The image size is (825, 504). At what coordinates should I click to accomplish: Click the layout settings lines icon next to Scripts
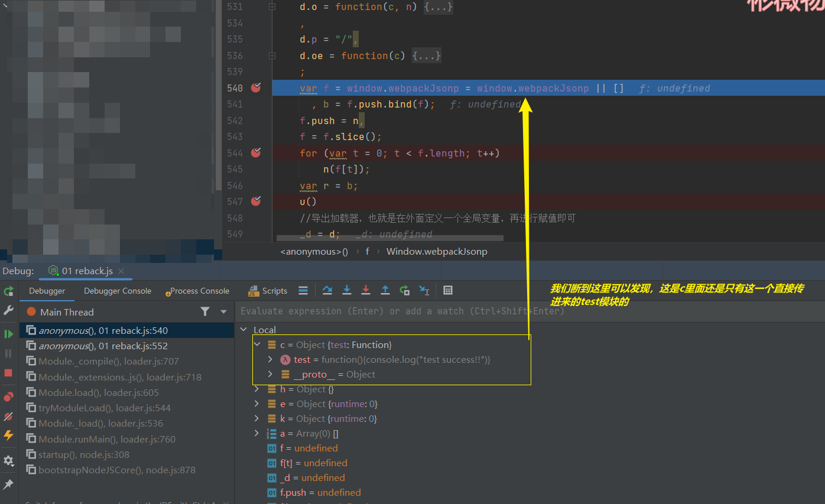(x=303, y=290)
